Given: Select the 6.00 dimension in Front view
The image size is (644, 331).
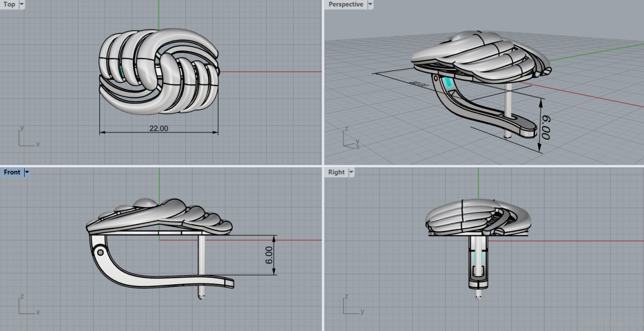Looking at the screenshot, I should 269,255.
